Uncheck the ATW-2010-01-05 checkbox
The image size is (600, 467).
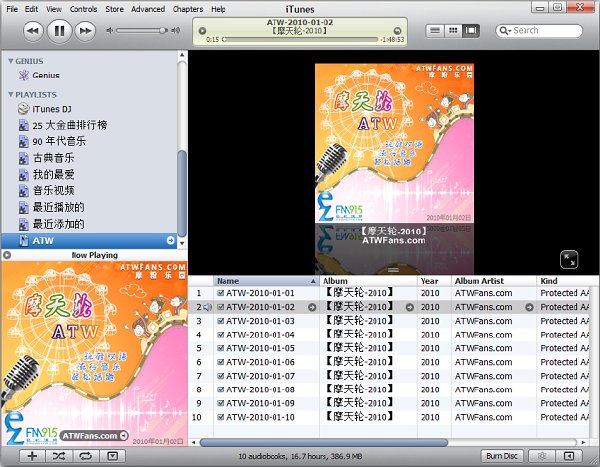click(x=220, y=348)
